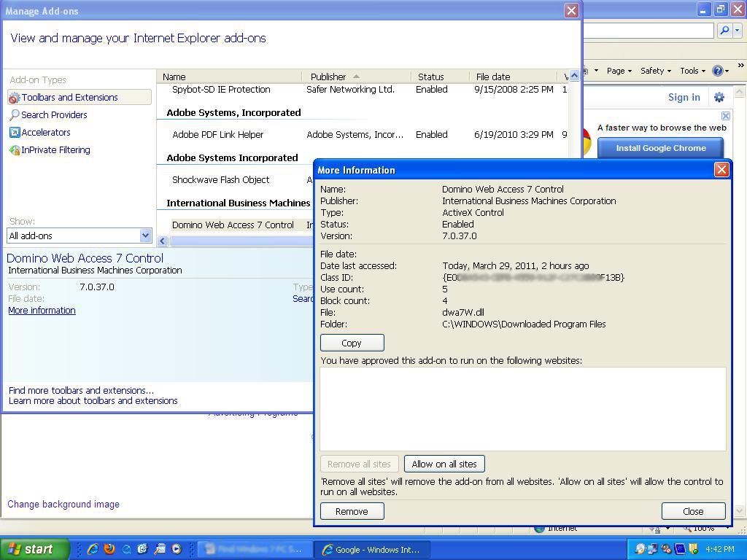Open the Page dropdown menu
This screenshot has width=747, height=560.
point(619,71)
